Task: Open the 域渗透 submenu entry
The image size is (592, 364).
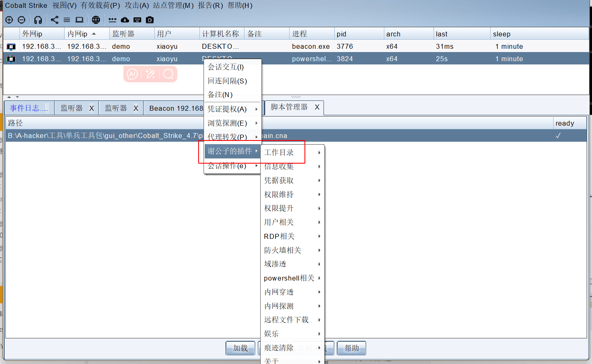Action: [x=292, y=264]
